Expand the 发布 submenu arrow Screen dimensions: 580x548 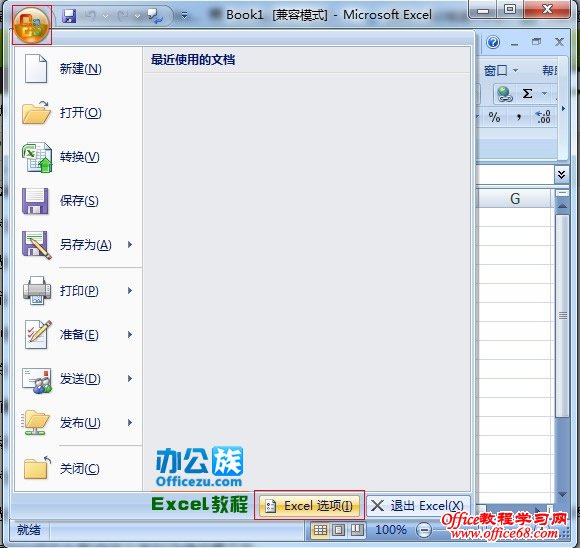tap(130, 423)
